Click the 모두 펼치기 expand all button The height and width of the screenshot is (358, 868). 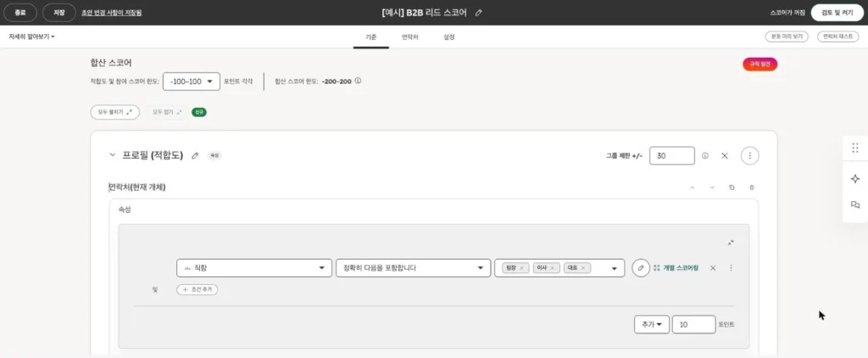(x=115, y=112)
